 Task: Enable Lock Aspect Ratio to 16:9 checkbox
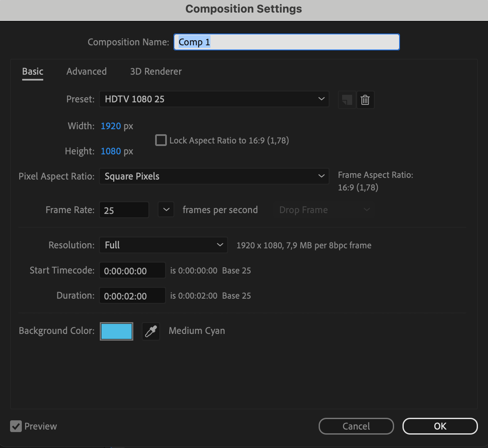[161, 140]
